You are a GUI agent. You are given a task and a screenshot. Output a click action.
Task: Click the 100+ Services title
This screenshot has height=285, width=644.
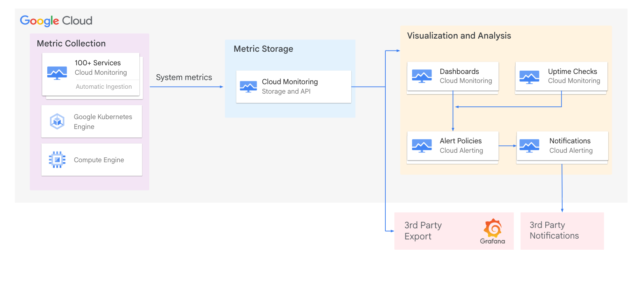(98, 63)
